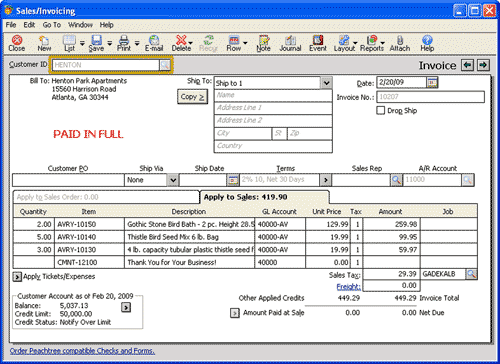Switch to Apply to Sales Order tab
Screen dimensions: 500x364
coord(106,197)
